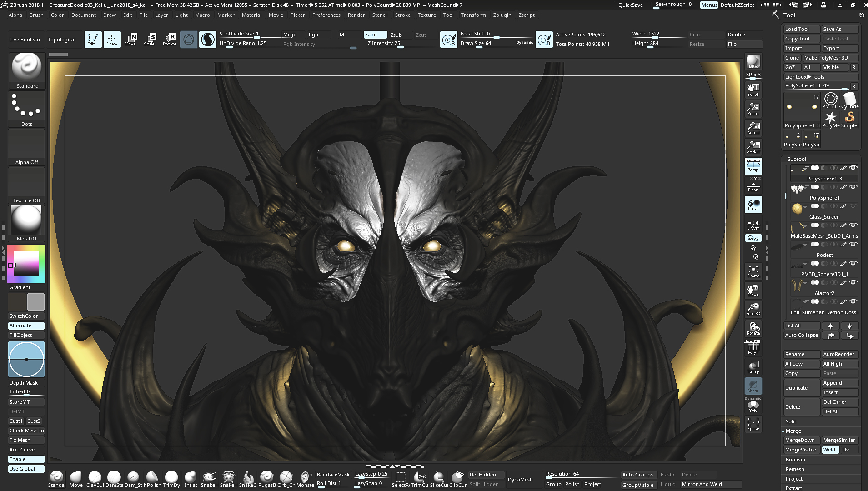Viewport: 868px width, 491px height.
Task: Expand the Extract section
Action: point(794,488)
